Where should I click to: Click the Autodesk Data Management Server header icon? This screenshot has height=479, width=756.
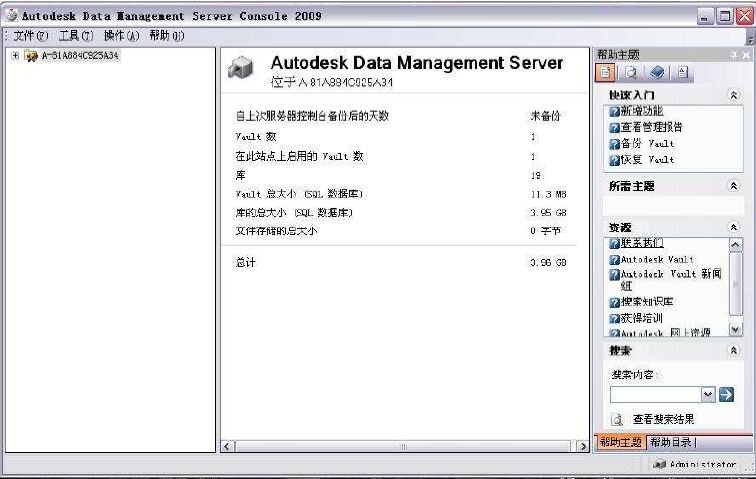(x=241, y=68)
